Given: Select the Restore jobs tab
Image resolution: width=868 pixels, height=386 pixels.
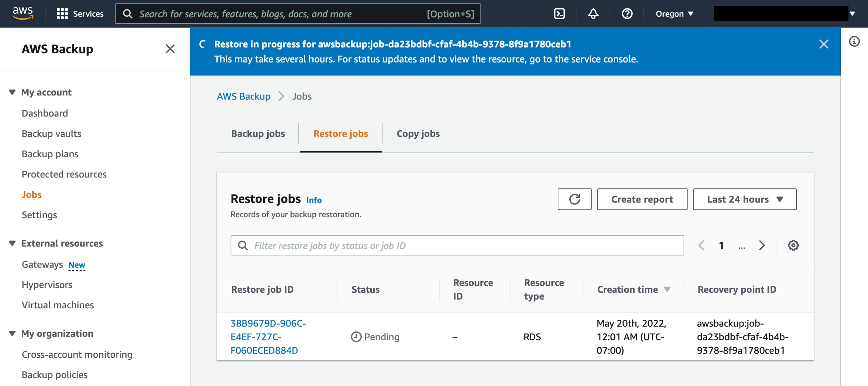Looking at the screenshot, I should pos(341,134).
